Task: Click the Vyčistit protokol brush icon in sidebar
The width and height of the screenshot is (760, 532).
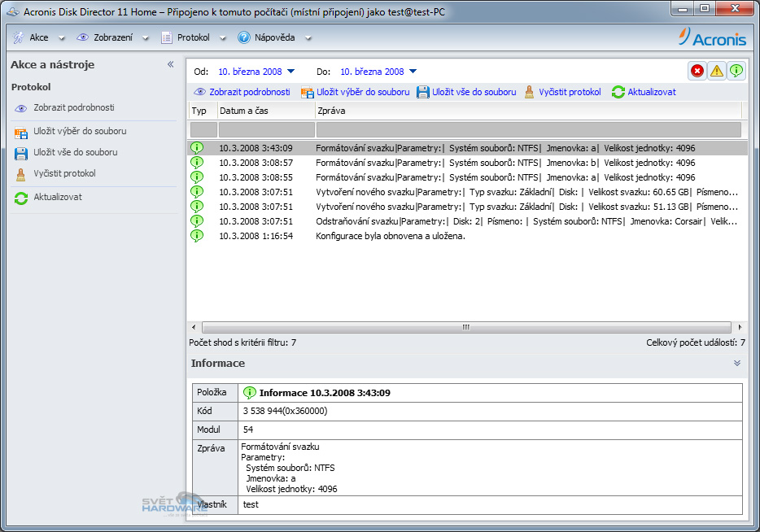Action: [20, 174]
